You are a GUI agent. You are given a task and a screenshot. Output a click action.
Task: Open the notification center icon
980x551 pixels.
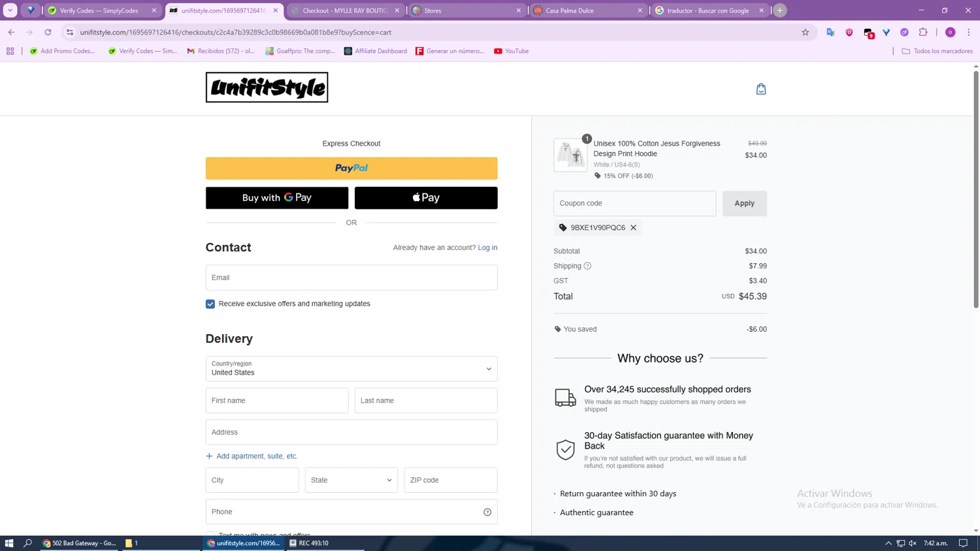click(963, 543)
